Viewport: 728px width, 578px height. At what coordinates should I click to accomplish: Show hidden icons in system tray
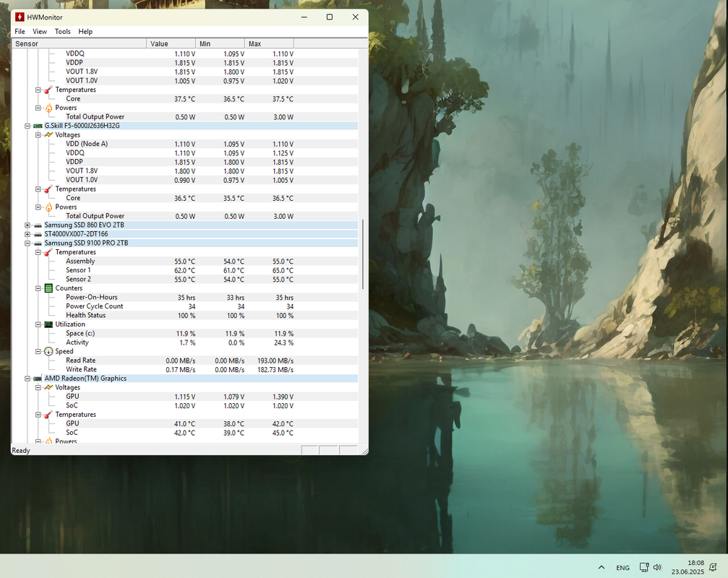tap(601, 567)
